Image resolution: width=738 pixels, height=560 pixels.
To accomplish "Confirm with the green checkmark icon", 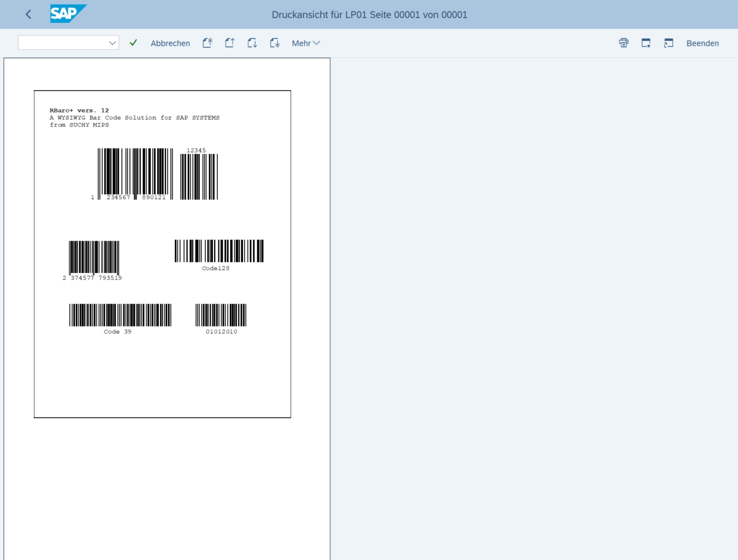I will coord(134,43).
